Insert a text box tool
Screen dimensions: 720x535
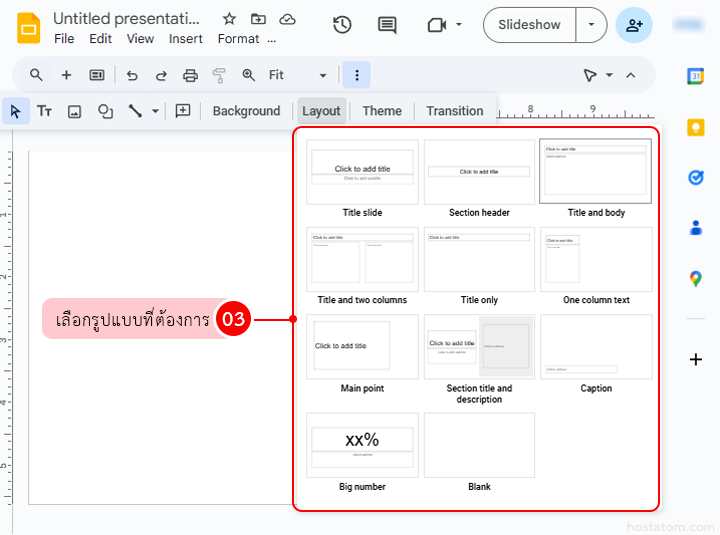(x=45, y=111)
